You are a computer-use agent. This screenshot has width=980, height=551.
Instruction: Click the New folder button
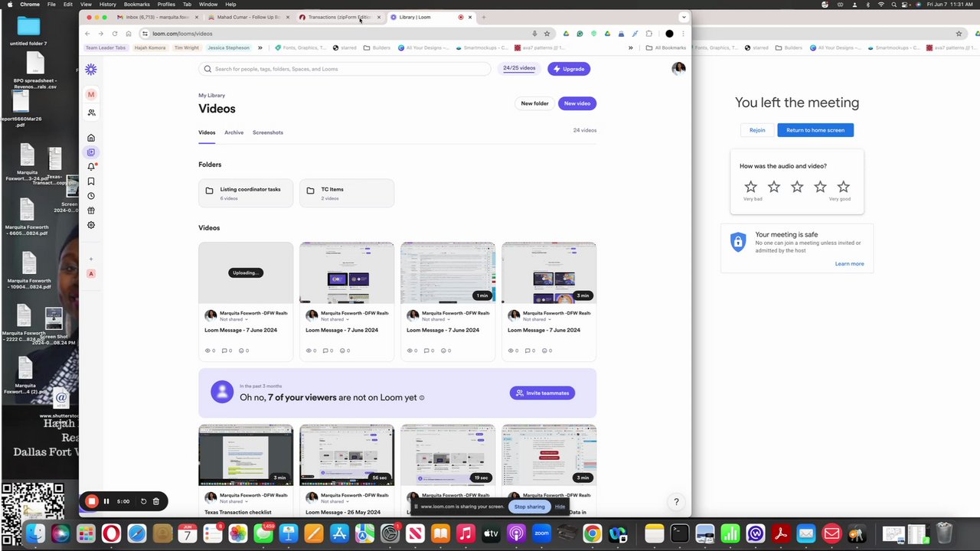click(534, 103)
